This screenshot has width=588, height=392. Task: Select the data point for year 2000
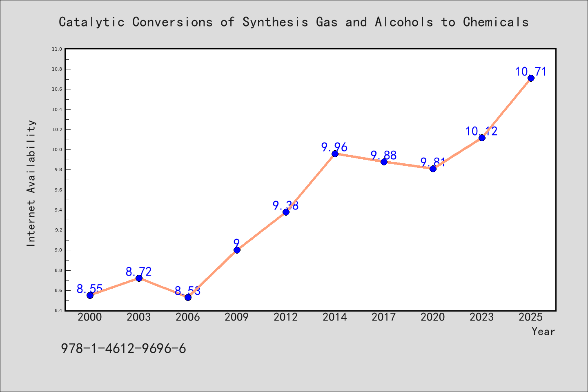click(90, 295)
